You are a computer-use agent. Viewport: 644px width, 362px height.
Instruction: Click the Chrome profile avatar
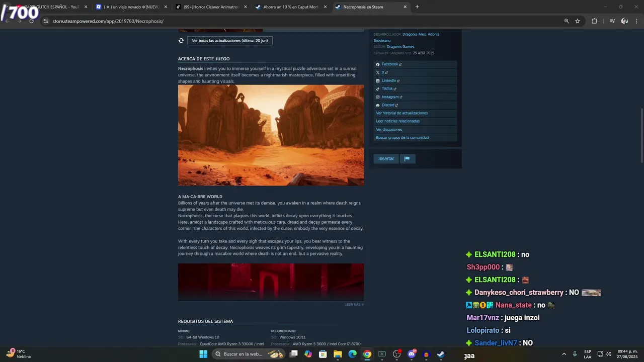(x=624, y=21)
